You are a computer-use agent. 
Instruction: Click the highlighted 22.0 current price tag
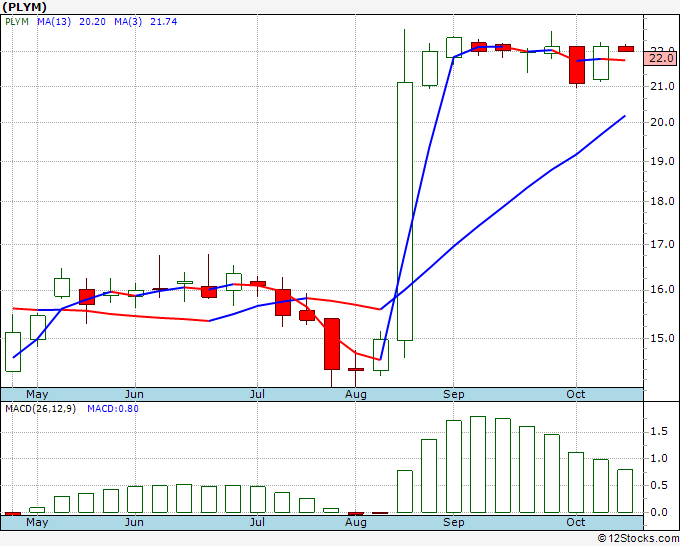pyautogui.click(x=660, y=58)
